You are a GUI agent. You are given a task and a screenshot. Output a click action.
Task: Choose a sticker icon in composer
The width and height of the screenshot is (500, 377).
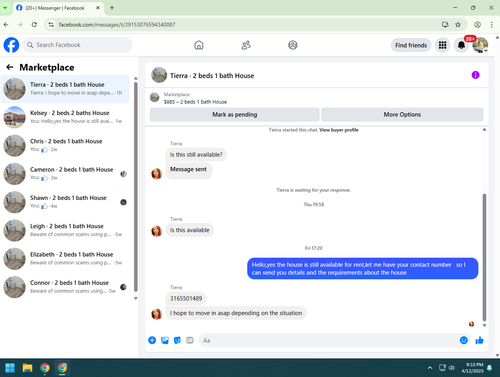pyautogui.click(x=177, y=340)
